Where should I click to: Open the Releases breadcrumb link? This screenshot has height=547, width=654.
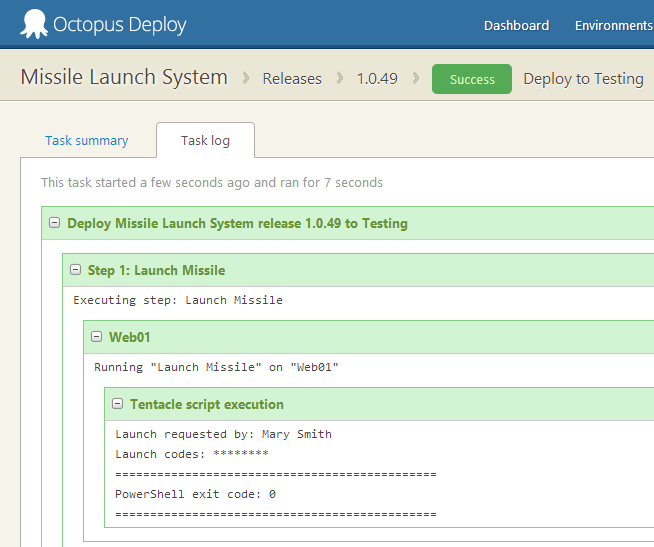click(x=292, y=78)
